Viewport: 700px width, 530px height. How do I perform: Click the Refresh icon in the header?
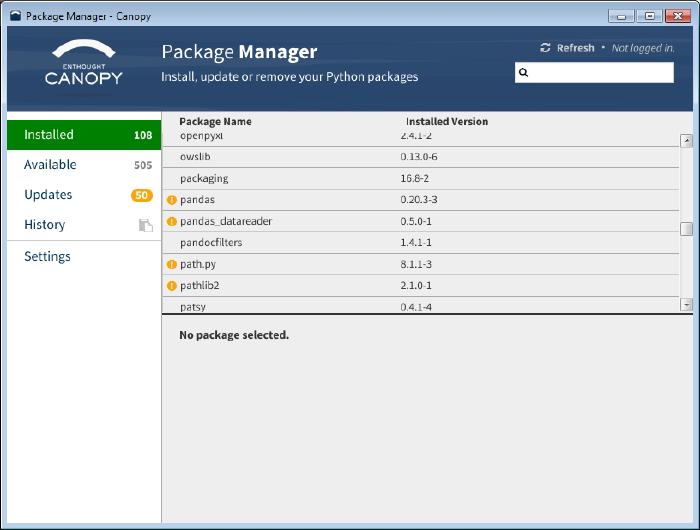(x=545, y=48)
